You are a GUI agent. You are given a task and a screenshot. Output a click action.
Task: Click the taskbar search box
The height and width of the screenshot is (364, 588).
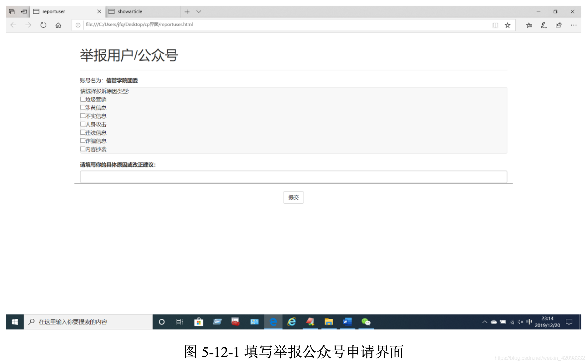click(88, 322)
